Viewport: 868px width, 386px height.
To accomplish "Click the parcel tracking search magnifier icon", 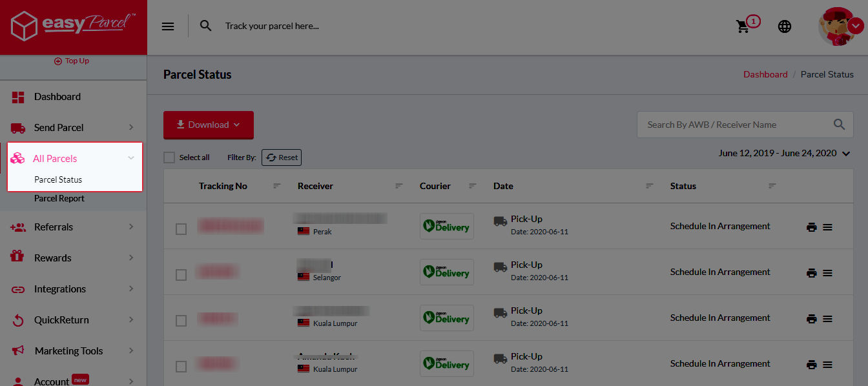I will 205,26.
